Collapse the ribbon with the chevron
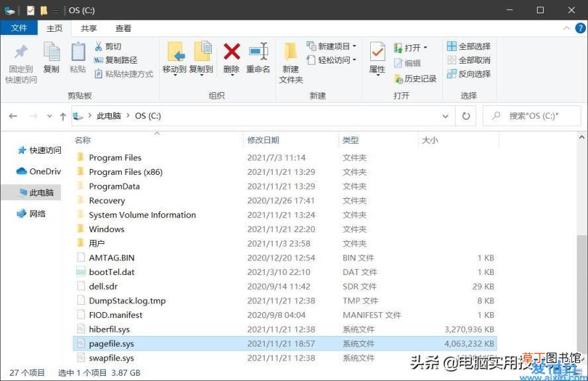Image resolution: width=588 pixels, height=381 pixels. point(567,28)
